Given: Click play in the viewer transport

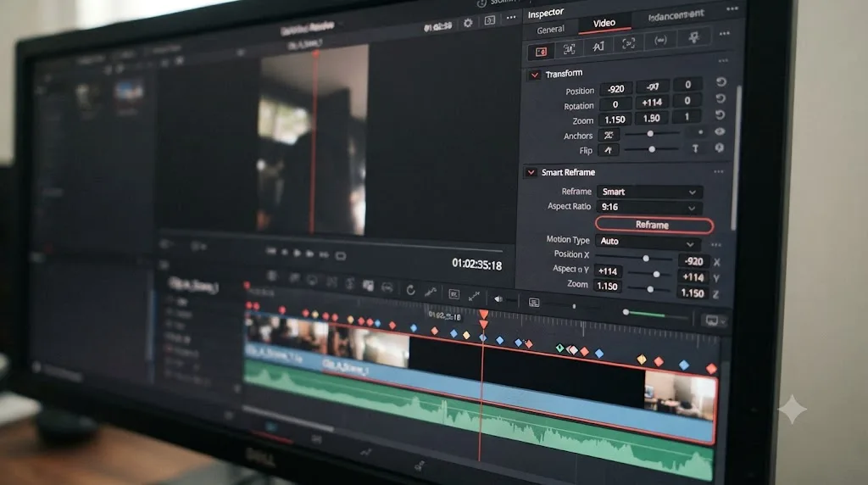Looking at the screenshot, I should tap(298, 253).
